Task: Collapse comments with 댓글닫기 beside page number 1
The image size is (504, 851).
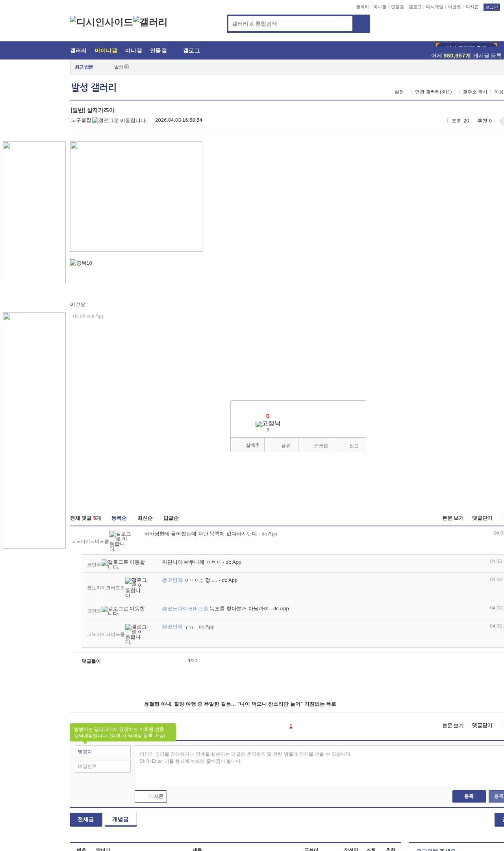Action: [x=482, y=726]
